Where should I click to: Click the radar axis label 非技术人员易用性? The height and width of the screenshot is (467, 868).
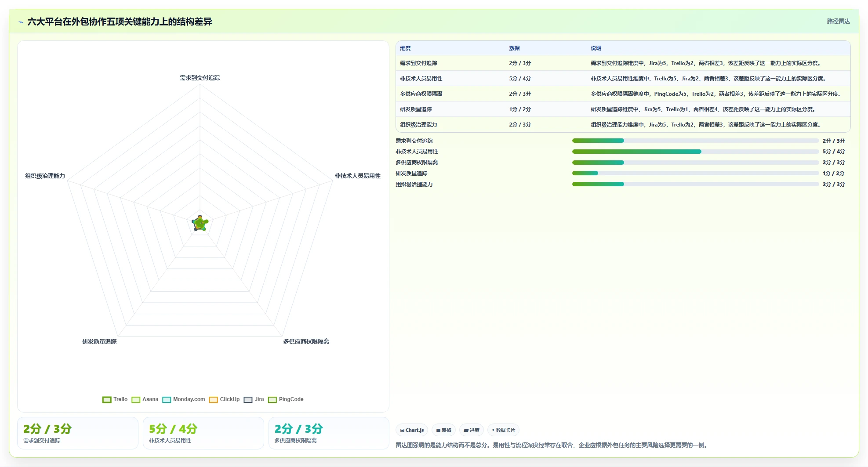(x=358, y=176)
